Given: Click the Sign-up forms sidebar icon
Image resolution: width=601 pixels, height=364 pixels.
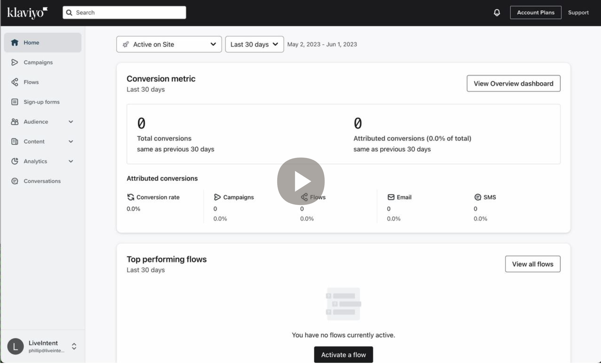Looking at the screenshot, I should 14,102.
